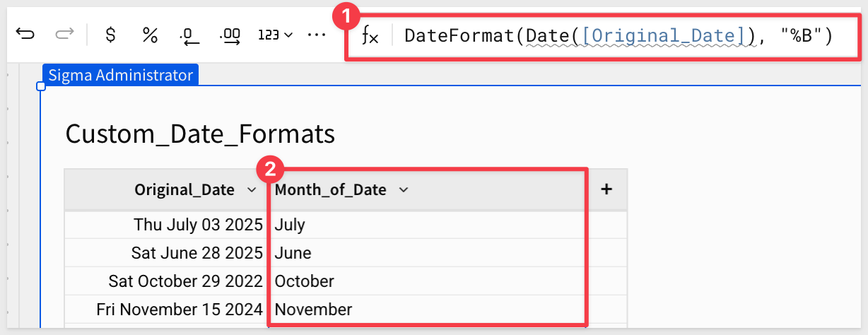Add a new column with plus button

click(x=606, y=189)
